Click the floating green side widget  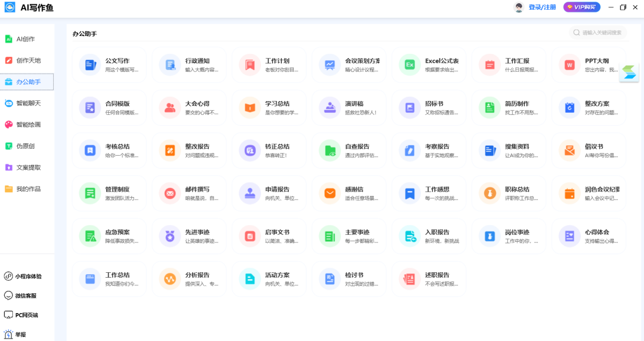click(x=629, y=72)
